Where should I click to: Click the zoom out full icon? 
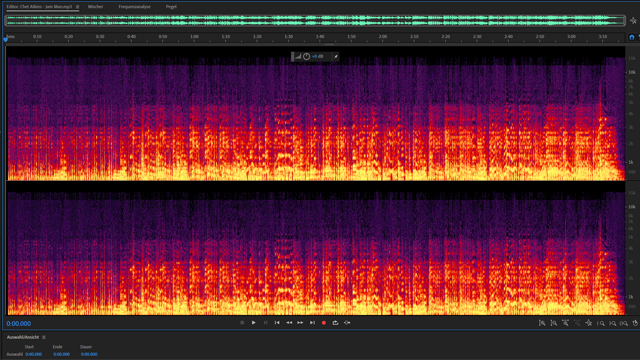589,323
